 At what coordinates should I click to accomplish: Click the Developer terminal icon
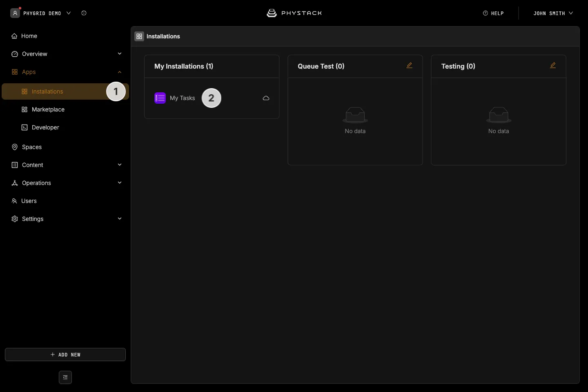point(24,127)
